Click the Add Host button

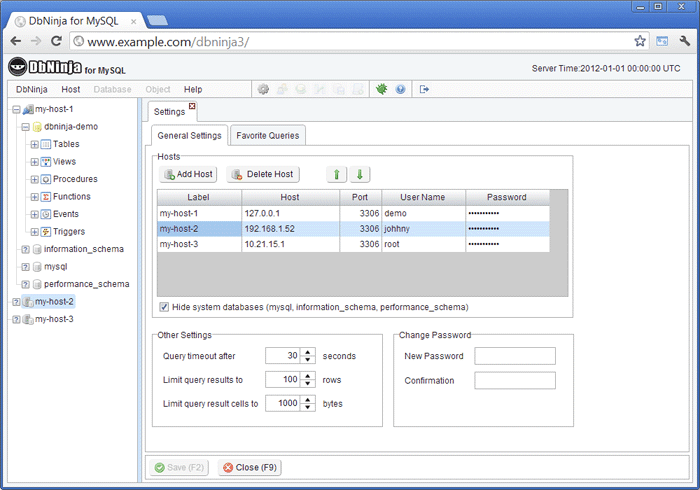point(188,174)
